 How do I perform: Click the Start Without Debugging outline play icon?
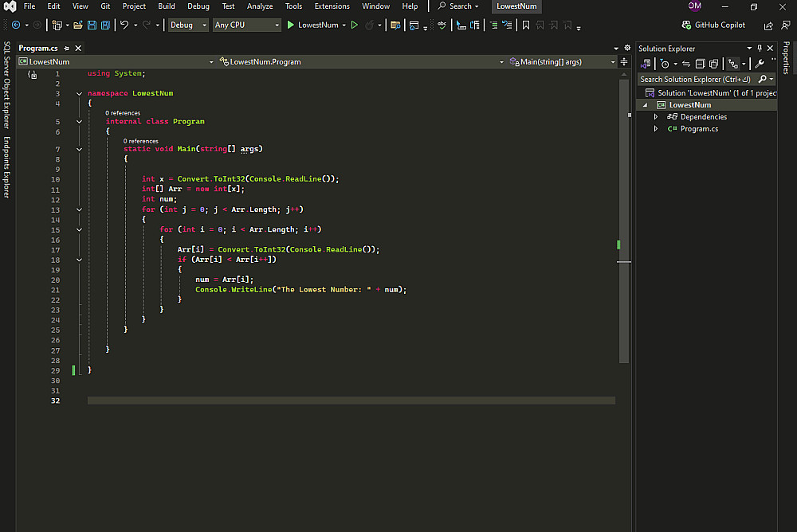point(355,25)
